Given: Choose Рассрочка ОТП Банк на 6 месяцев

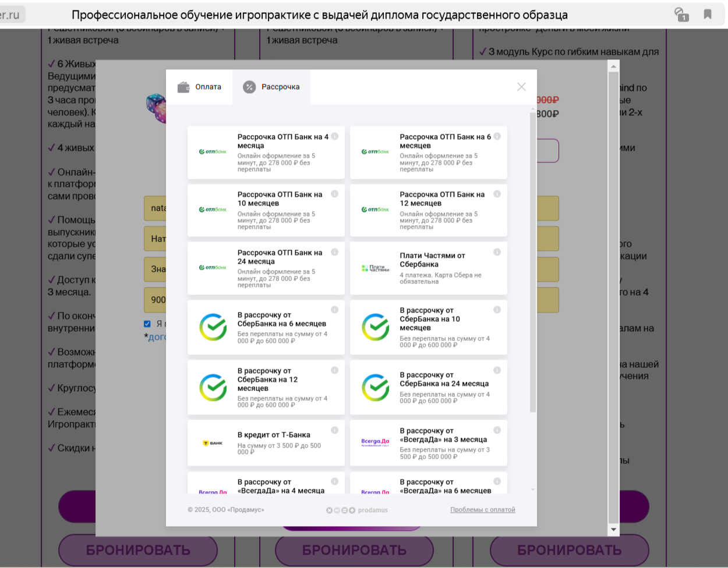Looking at the screenshot, I should point(429,152).
